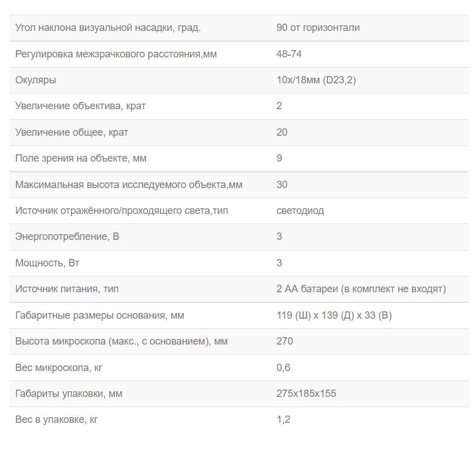Click the 'Высота микроскопа (макс., с основанием), мм' label
This screenshot has width=476, height=451.
(x=121, y=341)
